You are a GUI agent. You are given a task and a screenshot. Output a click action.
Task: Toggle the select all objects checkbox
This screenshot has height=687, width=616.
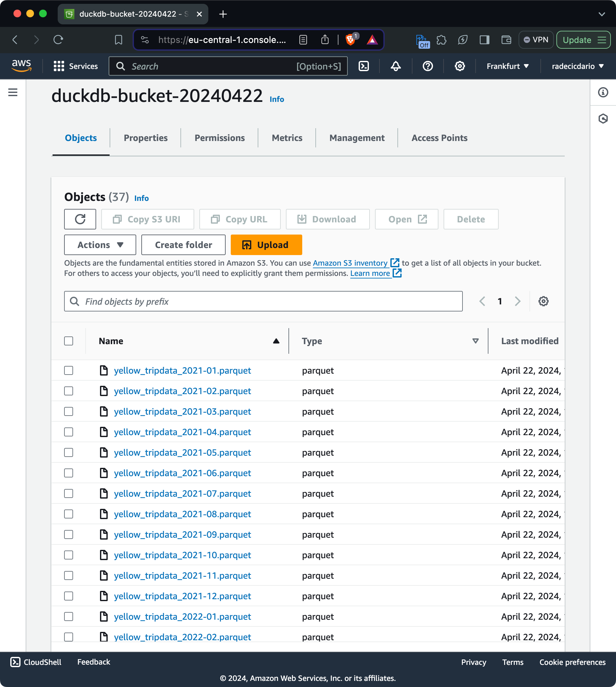(x=69, y=341)
